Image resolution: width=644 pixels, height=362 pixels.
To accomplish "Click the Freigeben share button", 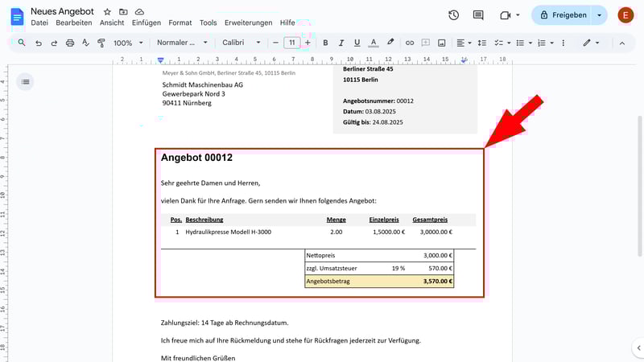I will pos(561,15).
